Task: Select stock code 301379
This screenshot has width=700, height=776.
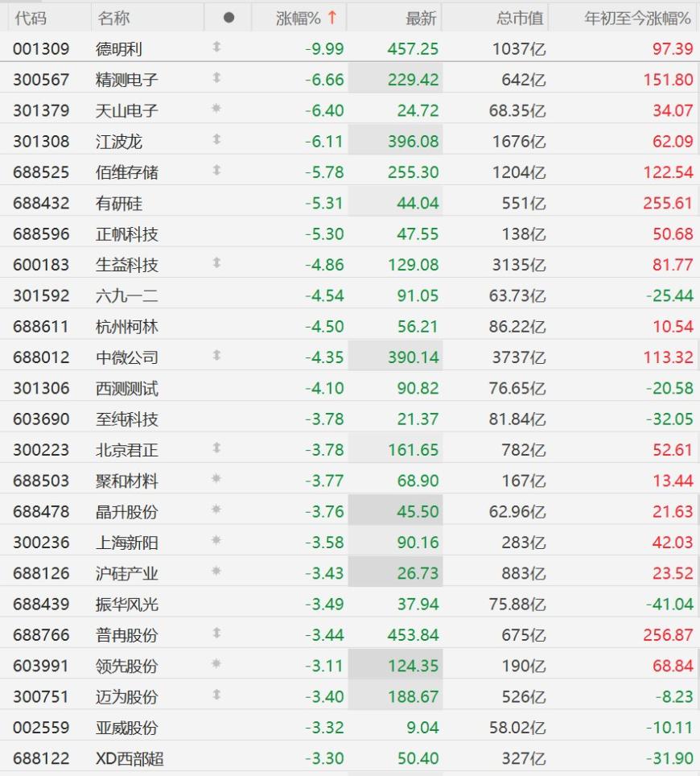Action: (x=41, y=110)
